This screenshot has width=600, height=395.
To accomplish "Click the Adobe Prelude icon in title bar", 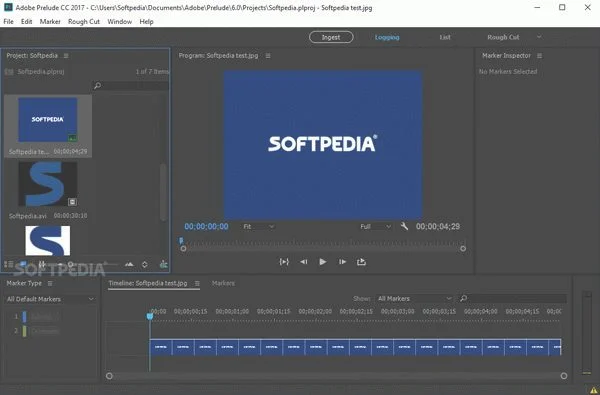I will 8,7.
